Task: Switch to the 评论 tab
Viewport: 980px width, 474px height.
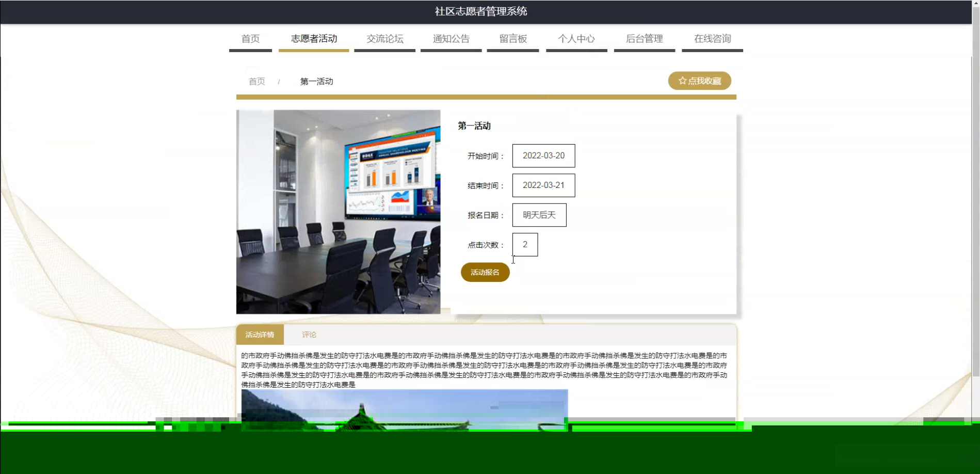Action: tap(309, 335)
